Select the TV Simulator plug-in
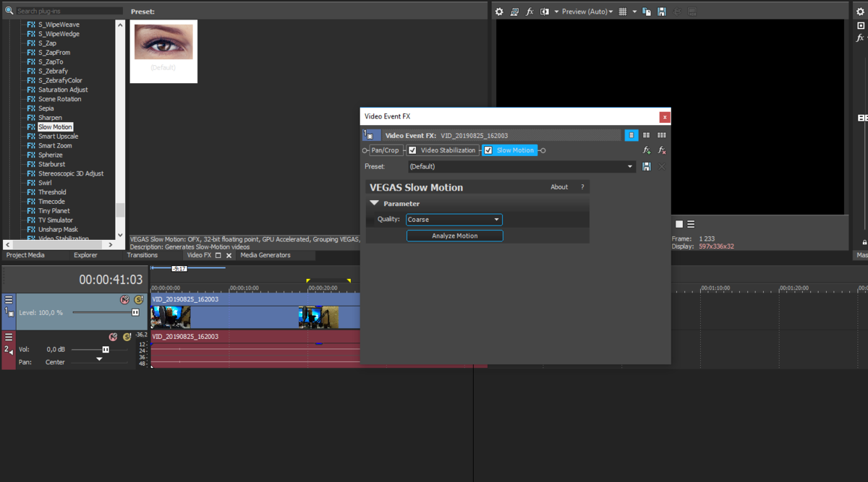The width and height of the screenshot is (868, 482). point(55,220)
